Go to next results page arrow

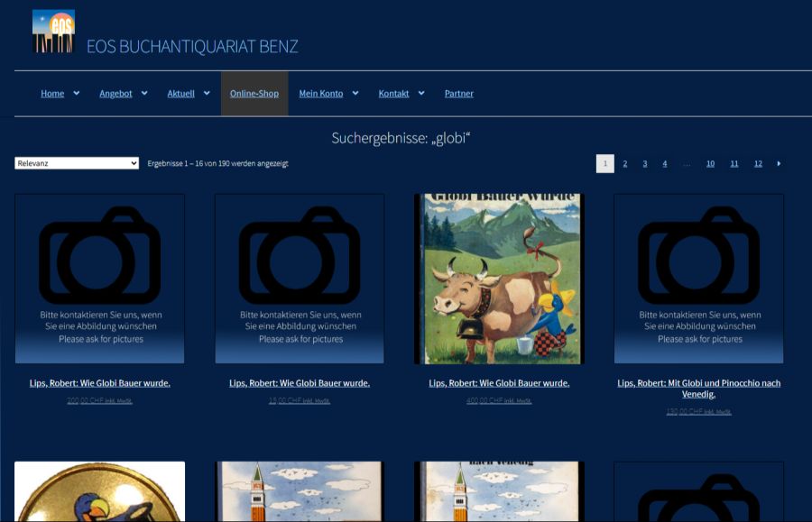click(779, 163)
